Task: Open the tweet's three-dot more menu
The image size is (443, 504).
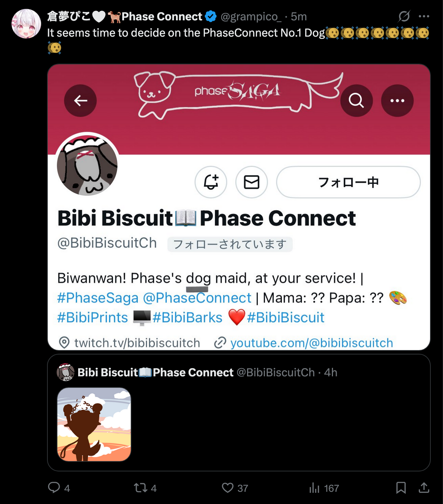Action: pos(424,16)
